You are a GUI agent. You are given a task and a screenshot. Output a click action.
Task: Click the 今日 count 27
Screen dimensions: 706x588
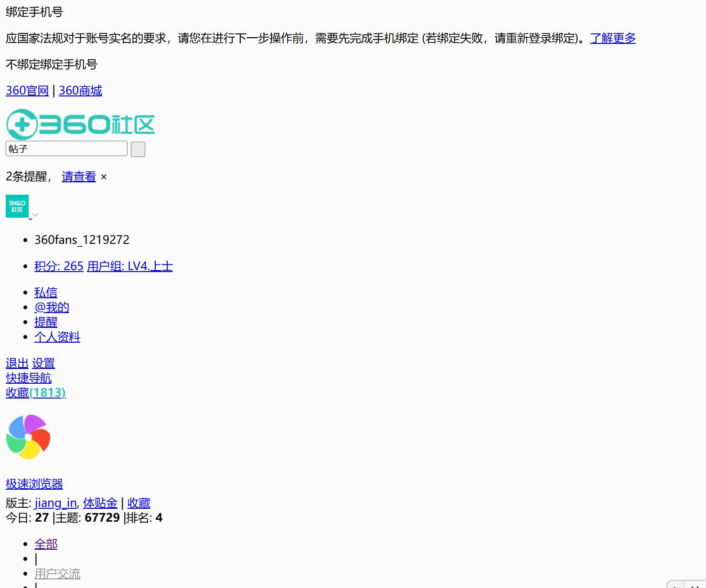pos(42,518)
